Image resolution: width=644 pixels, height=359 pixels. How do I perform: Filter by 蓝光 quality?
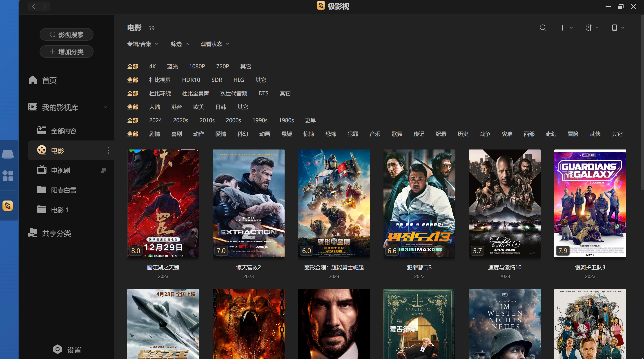click(x=172, y=66)
